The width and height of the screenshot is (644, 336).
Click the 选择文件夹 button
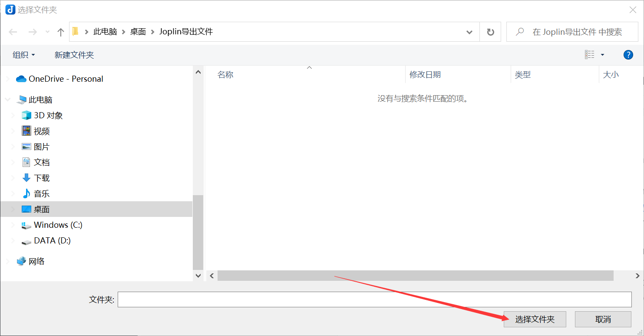point(535,319)
